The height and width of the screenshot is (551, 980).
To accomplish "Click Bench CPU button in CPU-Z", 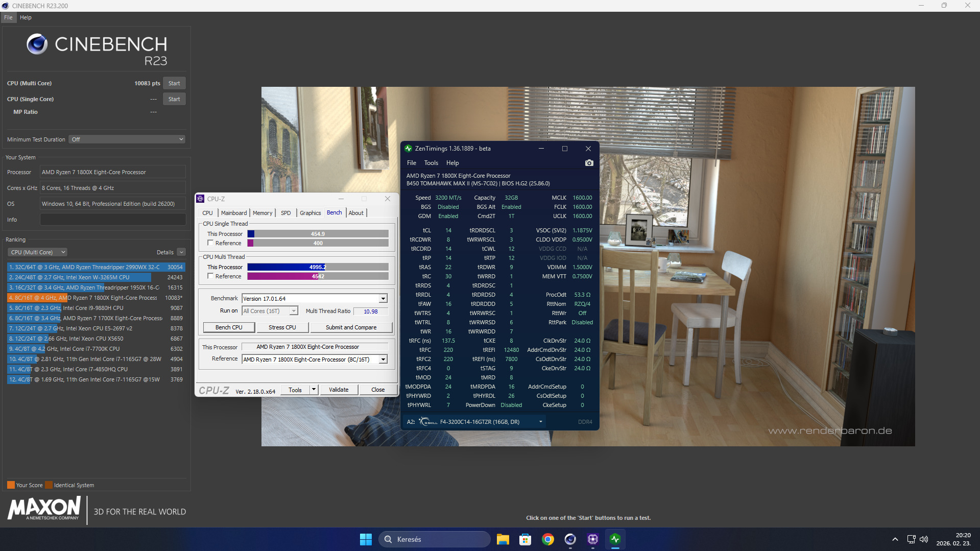I will point(229,327).
